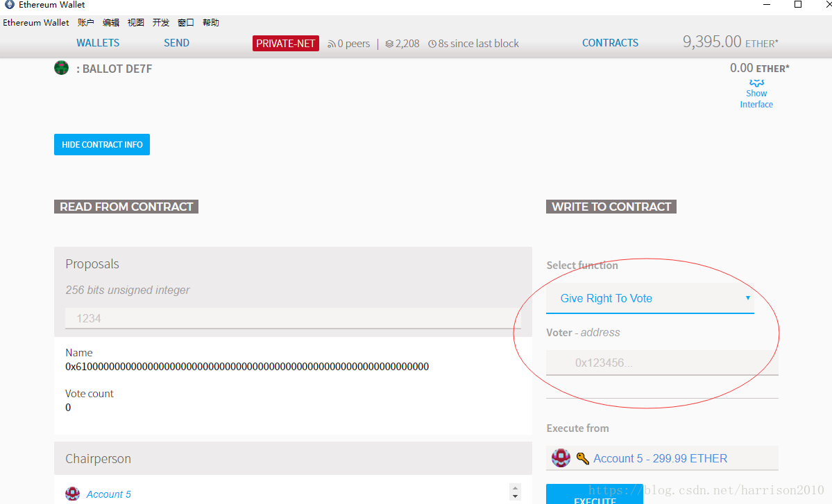This screenshot has height=504, width=832.
Task: Open the 帮助 menu
Action: click(x=211, y=22)
